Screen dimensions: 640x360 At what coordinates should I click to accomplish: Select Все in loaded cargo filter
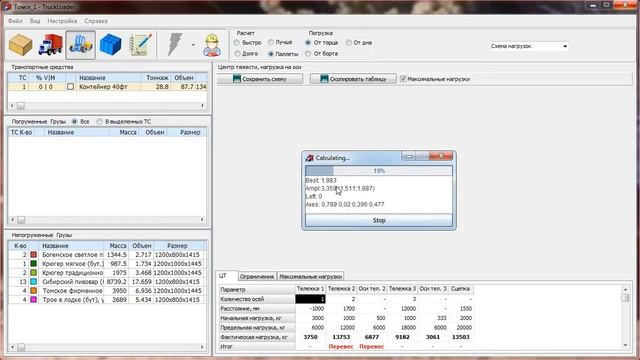(x=80, y=122)
